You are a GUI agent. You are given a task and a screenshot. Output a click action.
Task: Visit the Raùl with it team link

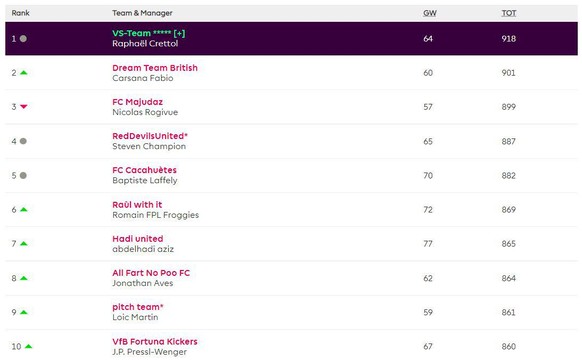137,204
